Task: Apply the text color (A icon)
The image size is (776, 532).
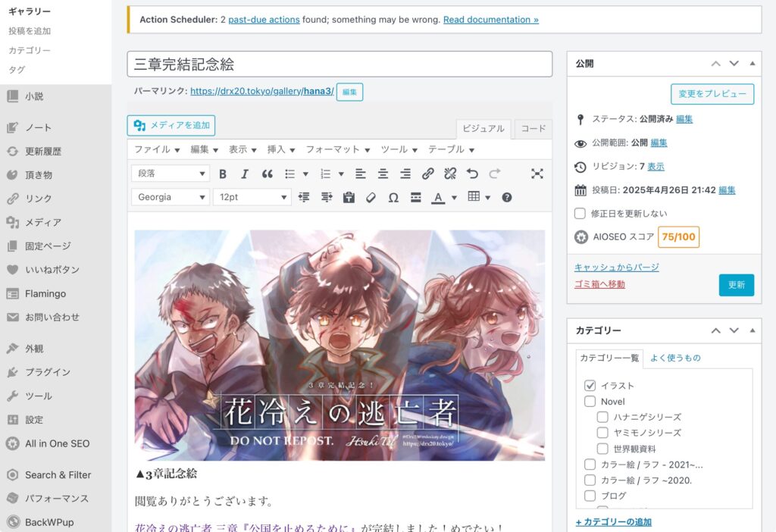Action: 438,198
